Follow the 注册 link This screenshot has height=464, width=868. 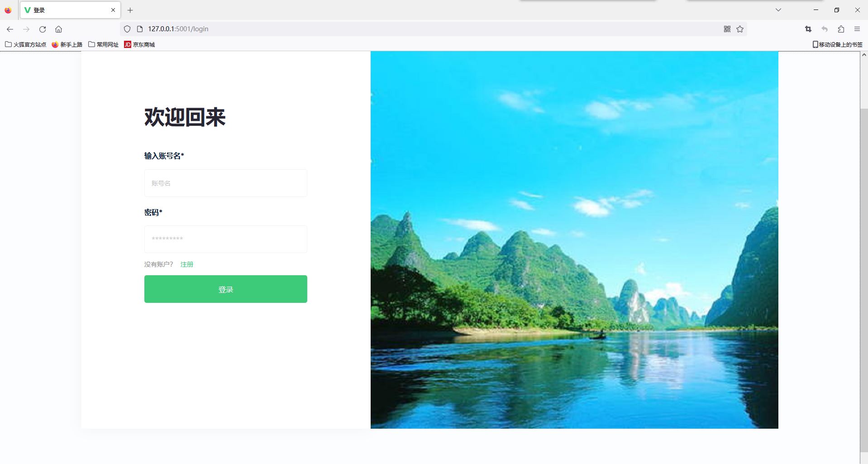point(187,264)
